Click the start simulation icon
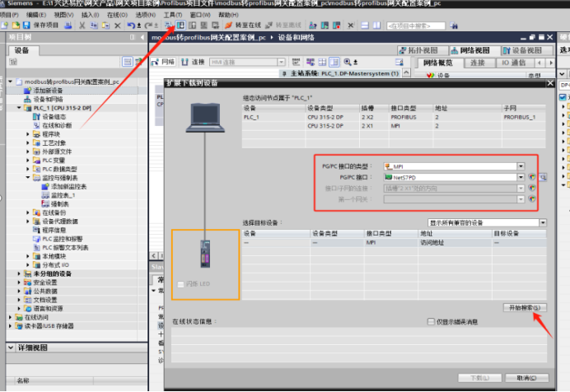Viewport: 570px width, 392px height. (204, 25)
